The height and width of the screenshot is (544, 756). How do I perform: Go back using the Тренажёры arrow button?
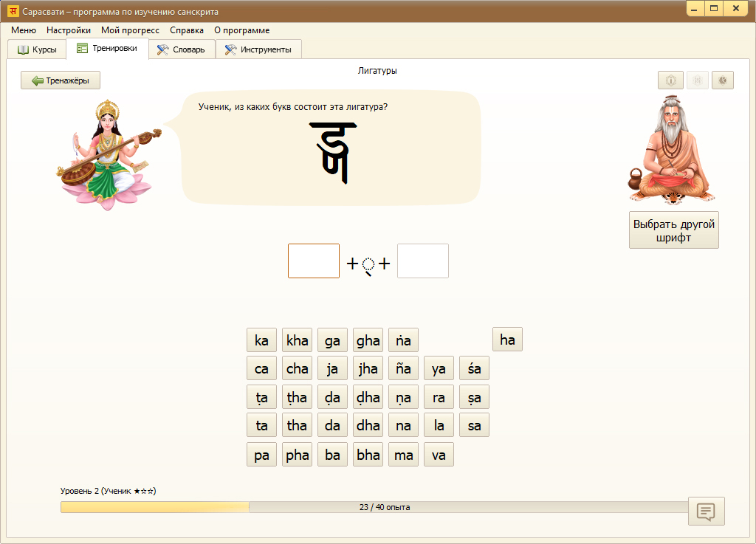[61, 80]
